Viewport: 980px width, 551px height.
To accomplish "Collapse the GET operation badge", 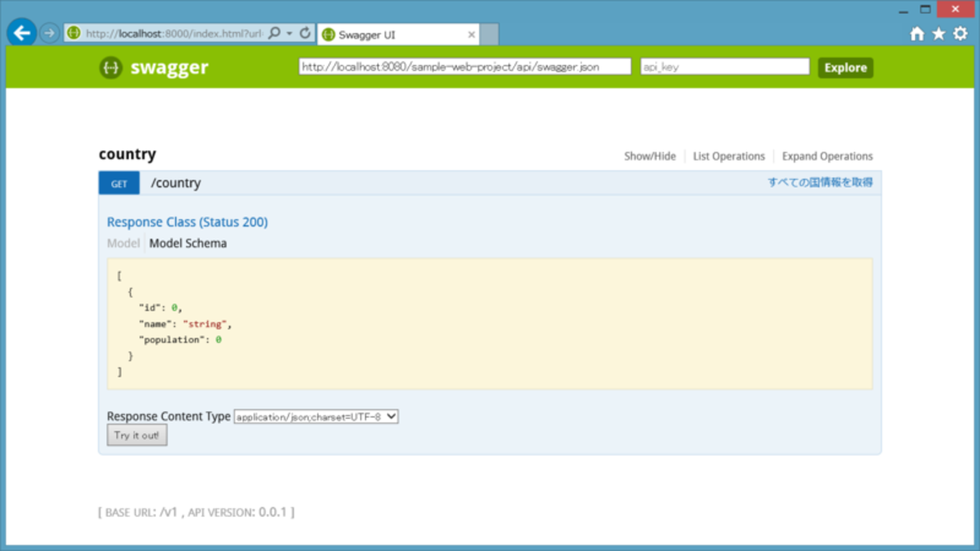I will [x=119, y=183].
